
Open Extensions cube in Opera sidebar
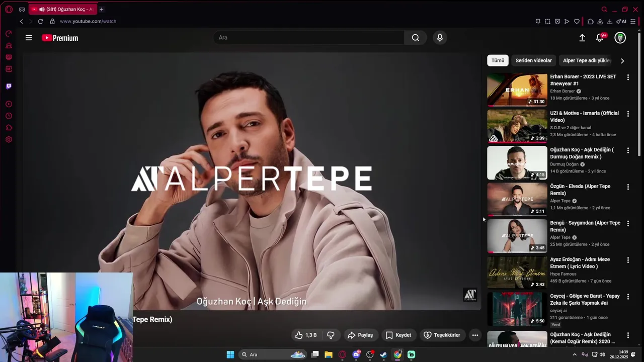pyautogui.click(x=9, y=128)
